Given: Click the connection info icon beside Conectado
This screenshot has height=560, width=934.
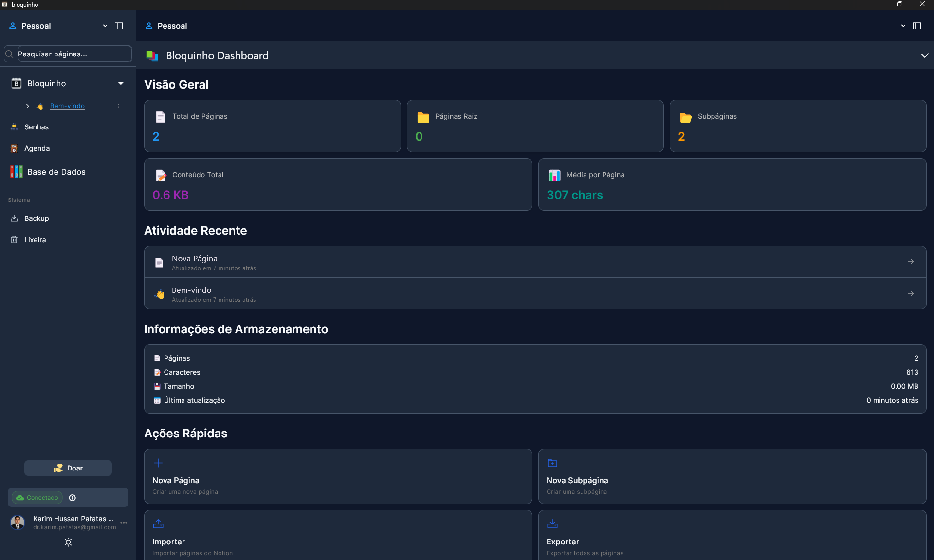Looking at the screenshot, I should click(73, 498).
